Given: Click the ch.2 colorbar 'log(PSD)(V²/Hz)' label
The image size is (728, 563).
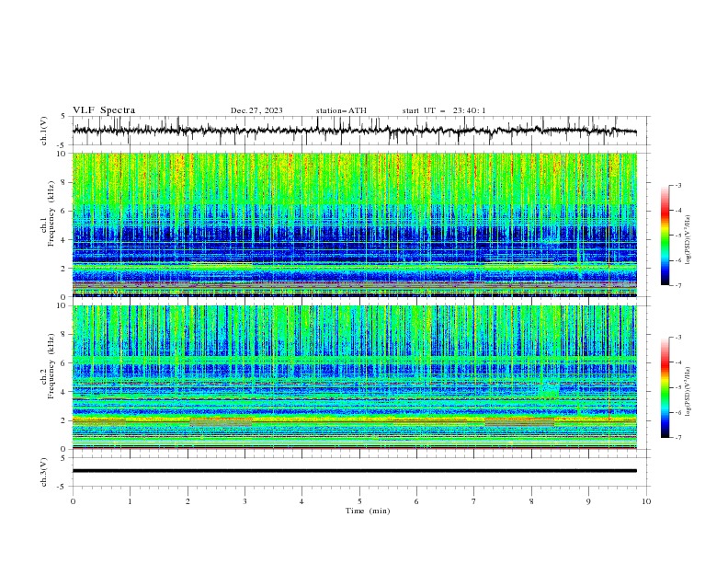Looking at the screenshot, I should [688, 392].
